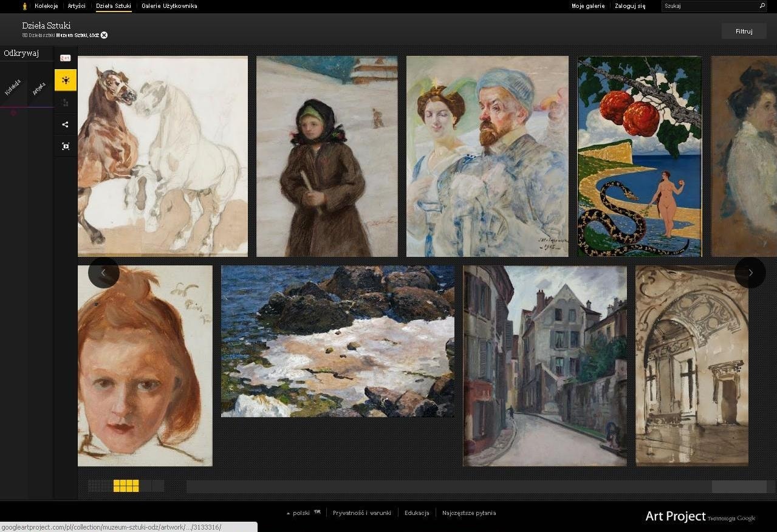Click the share icon
This screenshot has width=777, height=532.
click(66, 124)
